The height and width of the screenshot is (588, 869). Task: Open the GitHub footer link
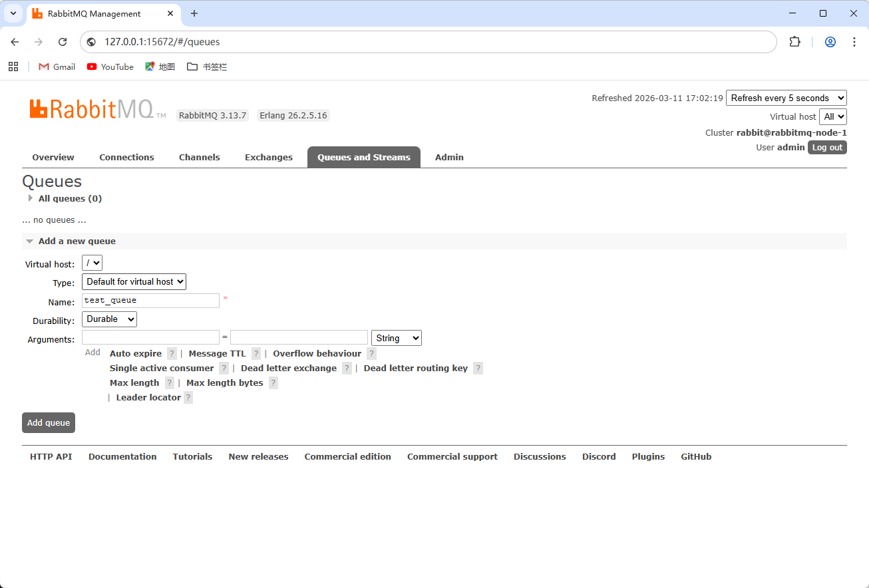pyautogui.click(x=696, y=457)
